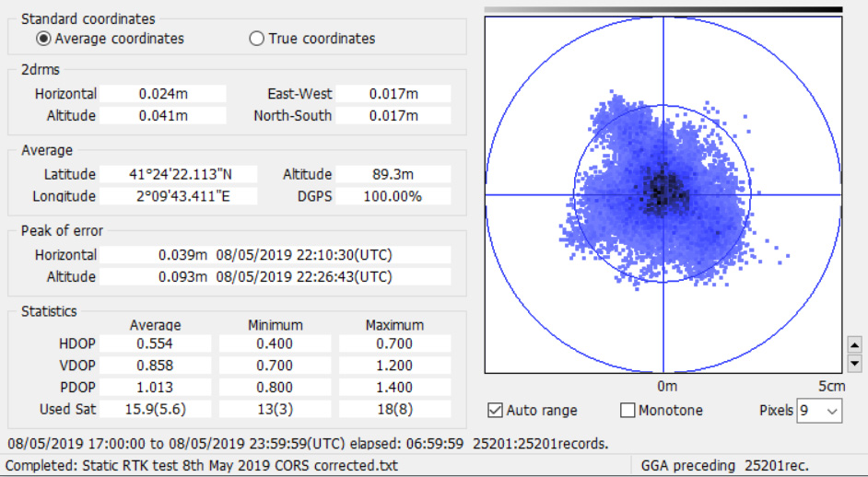
Task: Click the Used Sat maximum value 18(8)
Action: pos(394,410)
